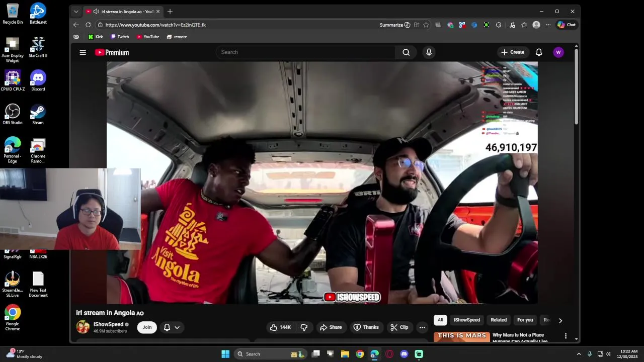Select the For you filter chip
644x362 pixels.
tap(525, 320)
